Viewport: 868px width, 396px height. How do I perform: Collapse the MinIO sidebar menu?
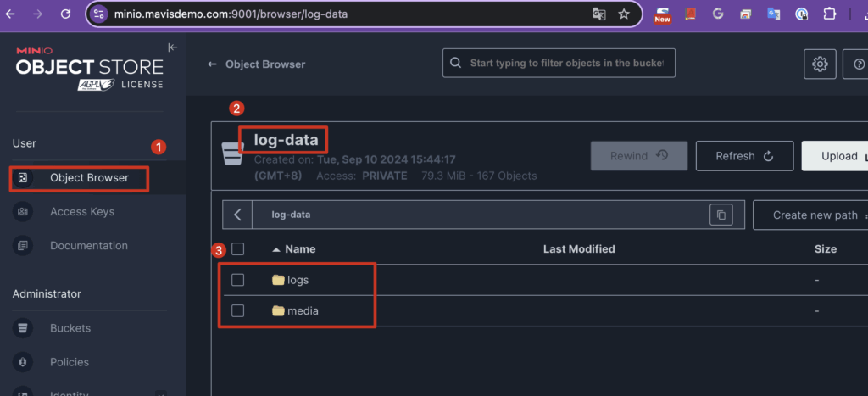tap(173, 47)
